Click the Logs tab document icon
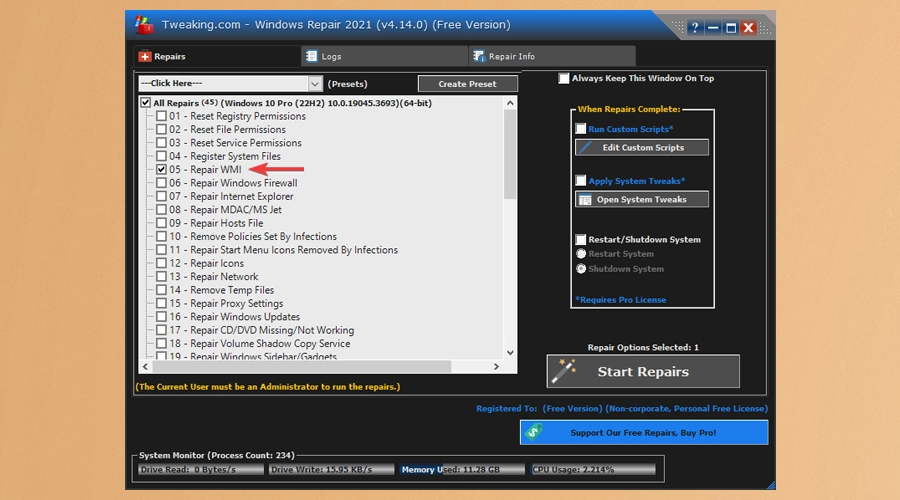This screenshot has height=500, width=900. (312, 56)
